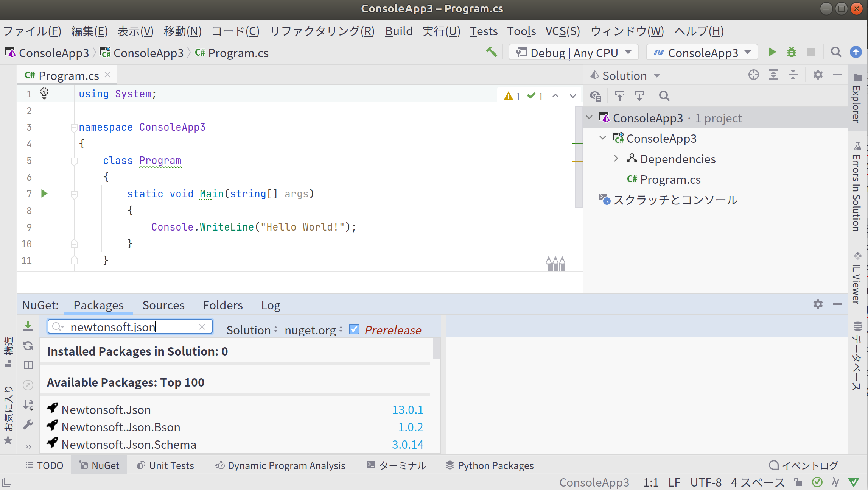Open the リファクタリング(R) menu
The image size is (868, 490).
tap(322, 31)
